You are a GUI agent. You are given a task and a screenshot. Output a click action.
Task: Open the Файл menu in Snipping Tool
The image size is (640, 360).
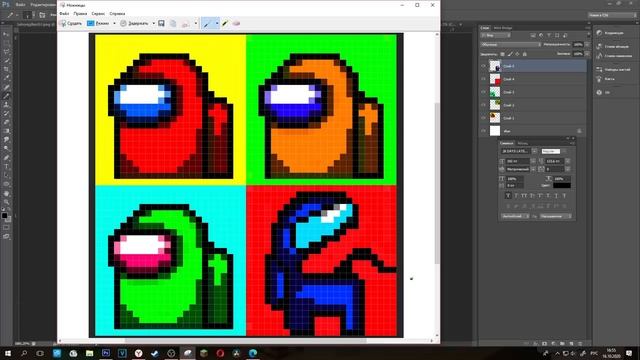(x=64, y=13)
